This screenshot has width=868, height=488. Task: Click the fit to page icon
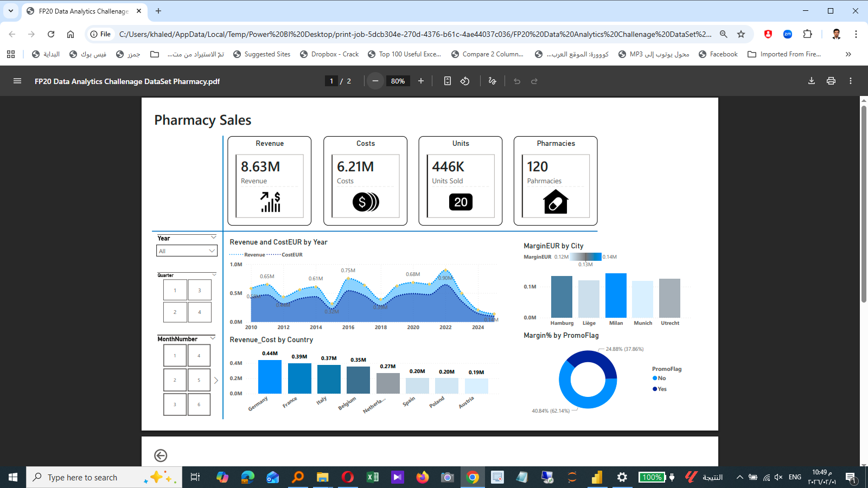[x=447, y=81]
